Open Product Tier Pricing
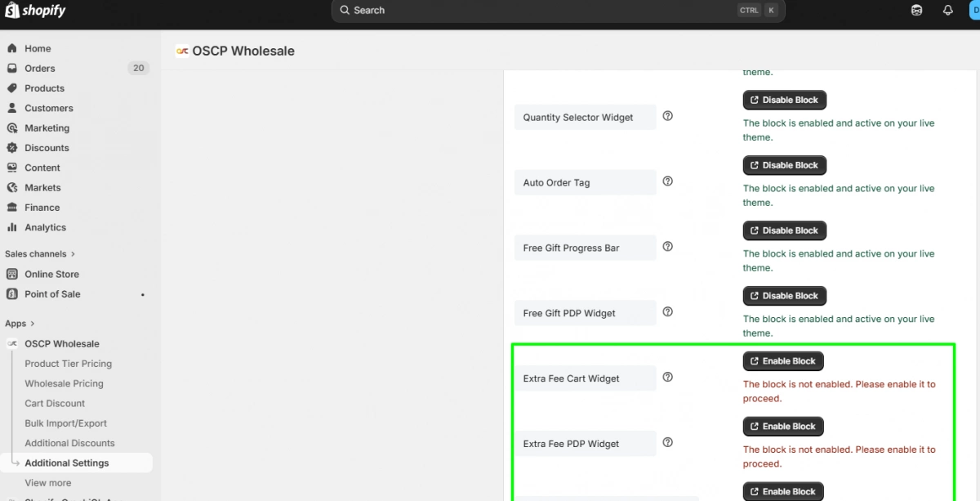 point(68,364)
